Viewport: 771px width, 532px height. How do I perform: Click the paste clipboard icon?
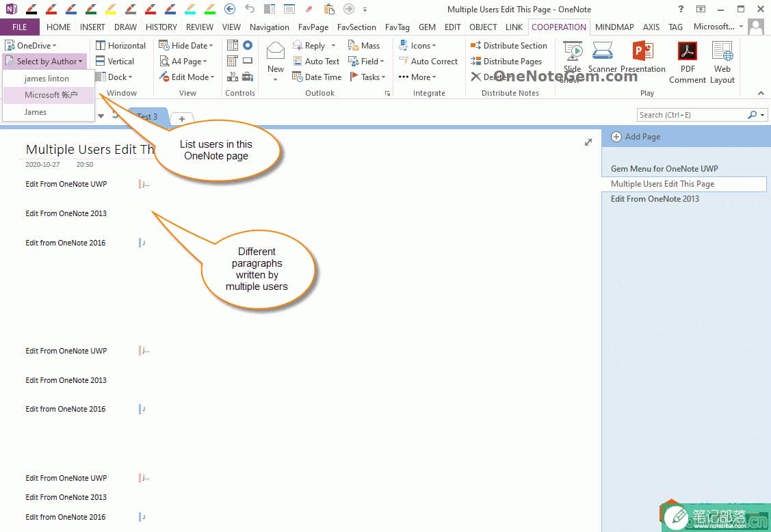coord(329,9)
